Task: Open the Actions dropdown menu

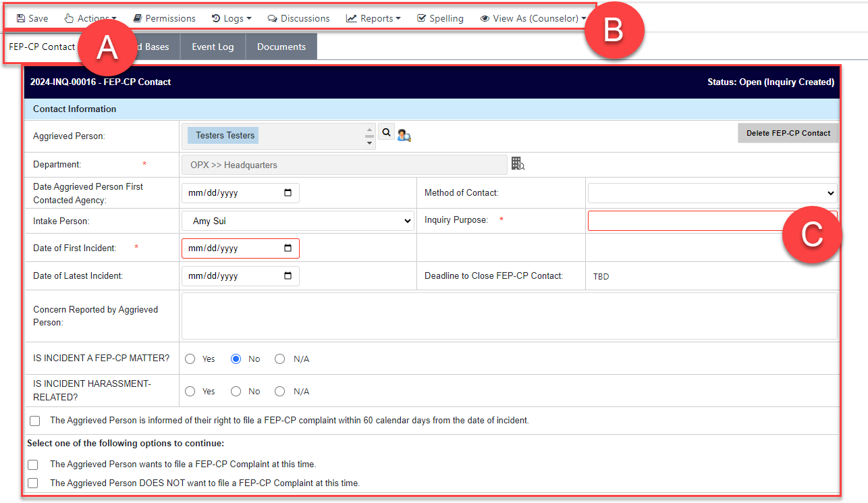Action: click(90, 18)
